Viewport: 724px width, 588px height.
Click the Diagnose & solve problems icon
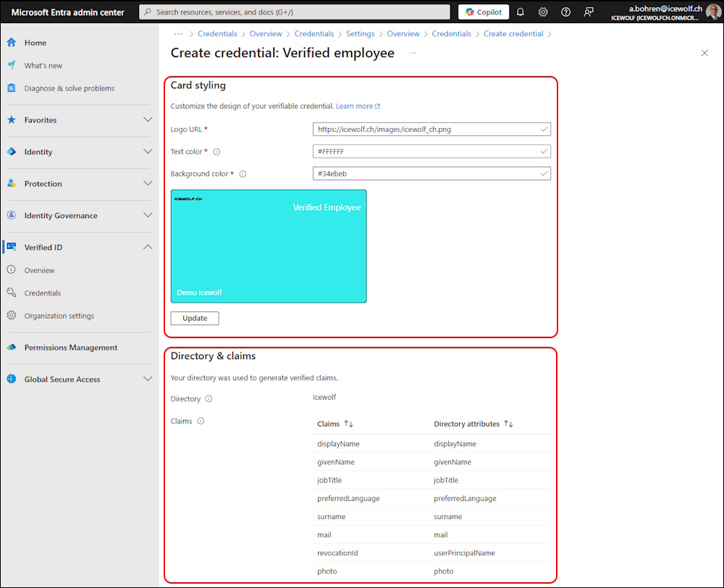coord(12,88)
